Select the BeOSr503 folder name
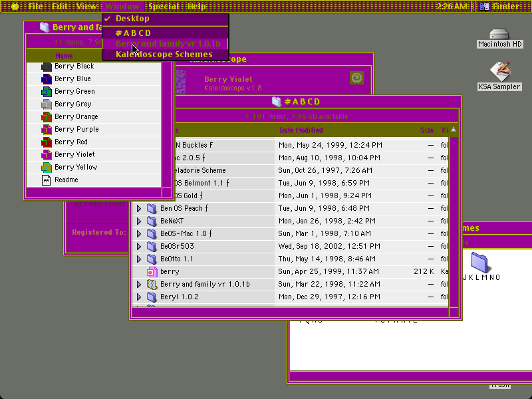The height and width of the screenshot is (399, 532). [177, 246]
